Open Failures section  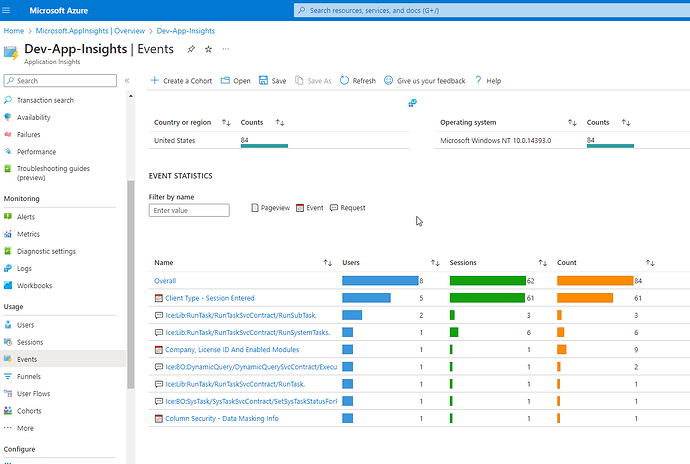tap(29, 134)
